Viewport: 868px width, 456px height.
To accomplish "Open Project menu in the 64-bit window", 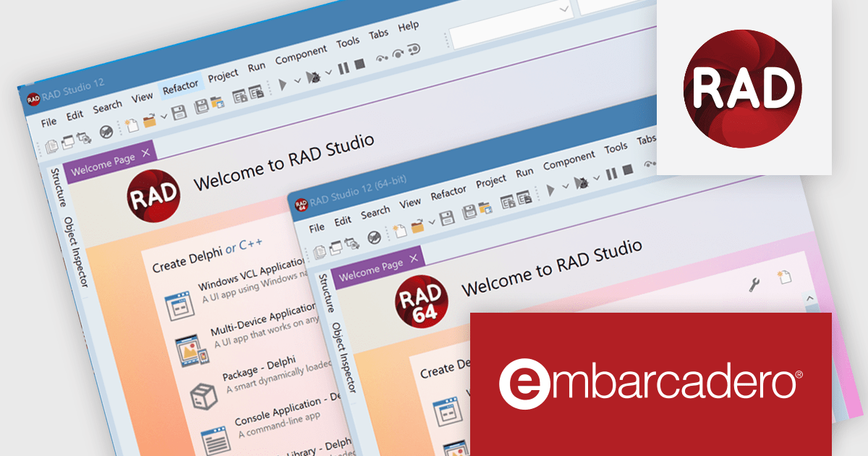I will [x=491, y=182].
